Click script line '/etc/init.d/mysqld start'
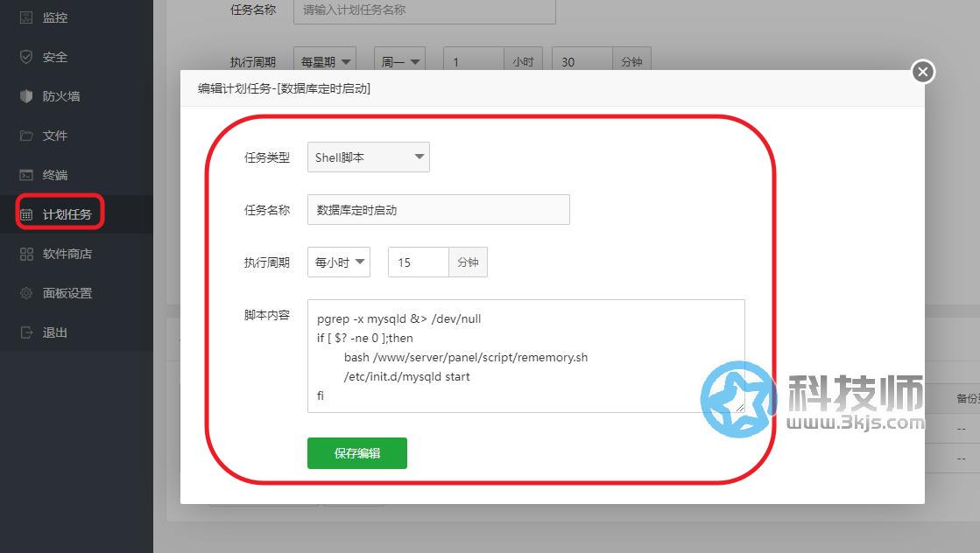Screen dimensions: 980x553 click(407, 376)
